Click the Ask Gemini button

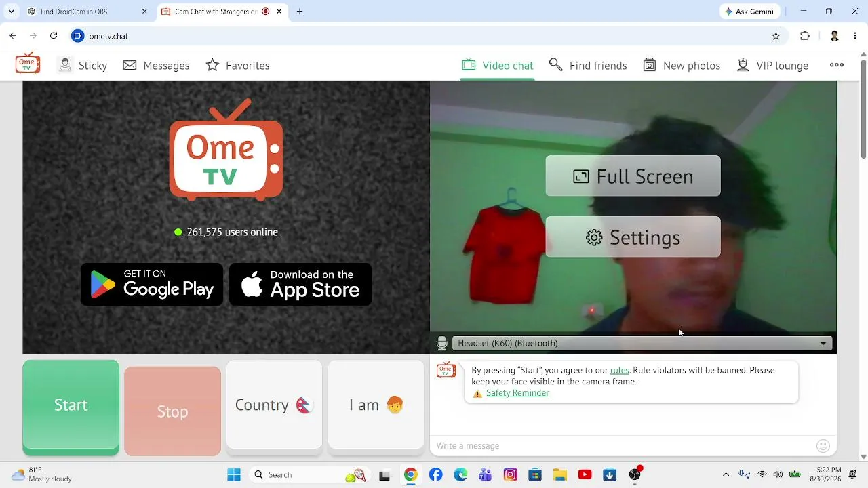749,12
